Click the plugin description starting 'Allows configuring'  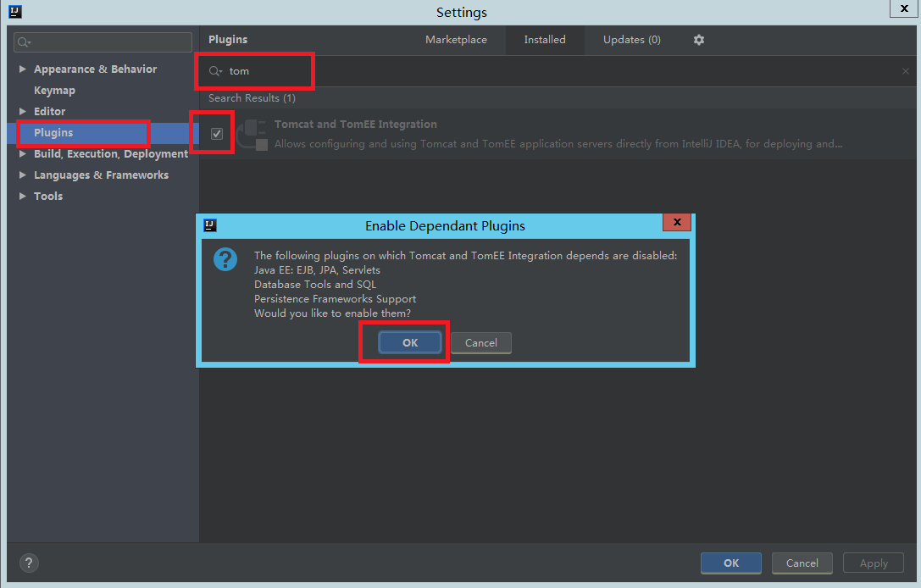tap(558, 144)
